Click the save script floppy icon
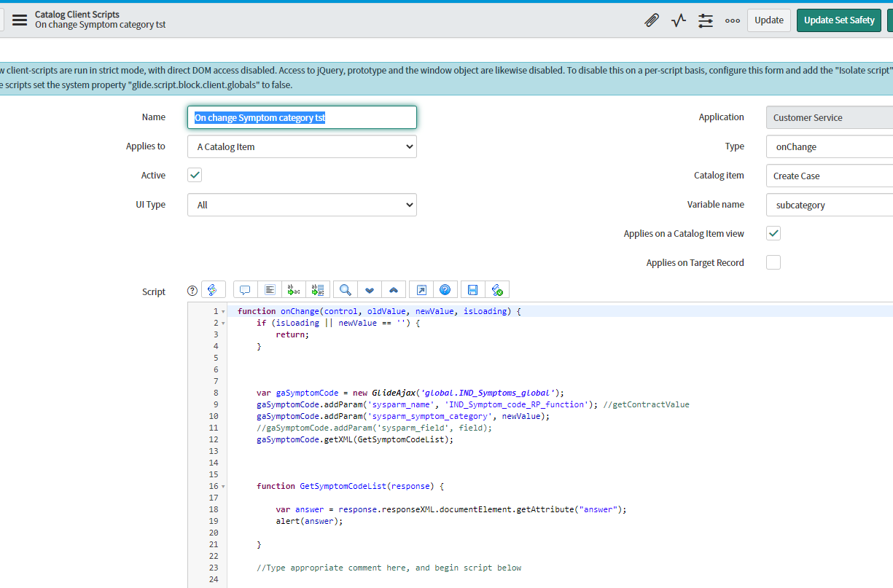Image resolution: width=893 pixels, height=588 pixels. (472, 290)
